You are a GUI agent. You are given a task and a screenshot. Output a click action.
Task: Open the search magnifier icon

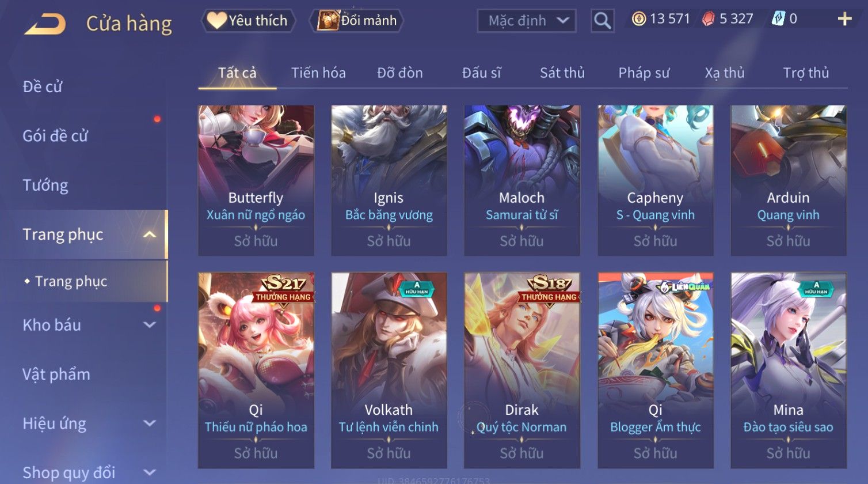[603, 21]
